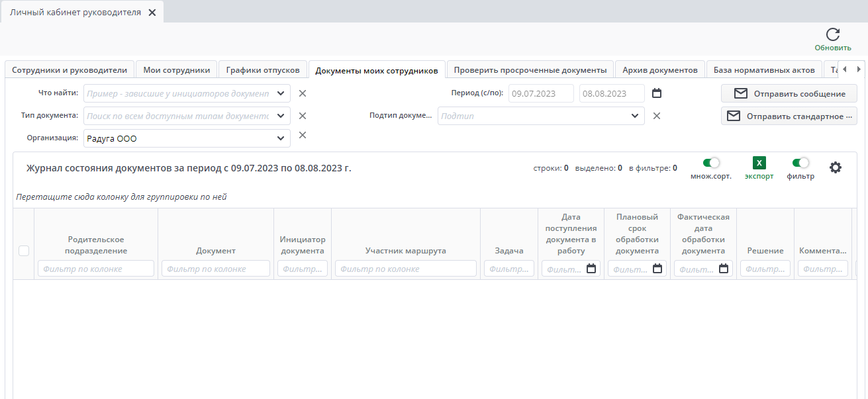868x399 pixels.
Task: Open calendar in Фактическая дата column filter
Action: point(724,269)
